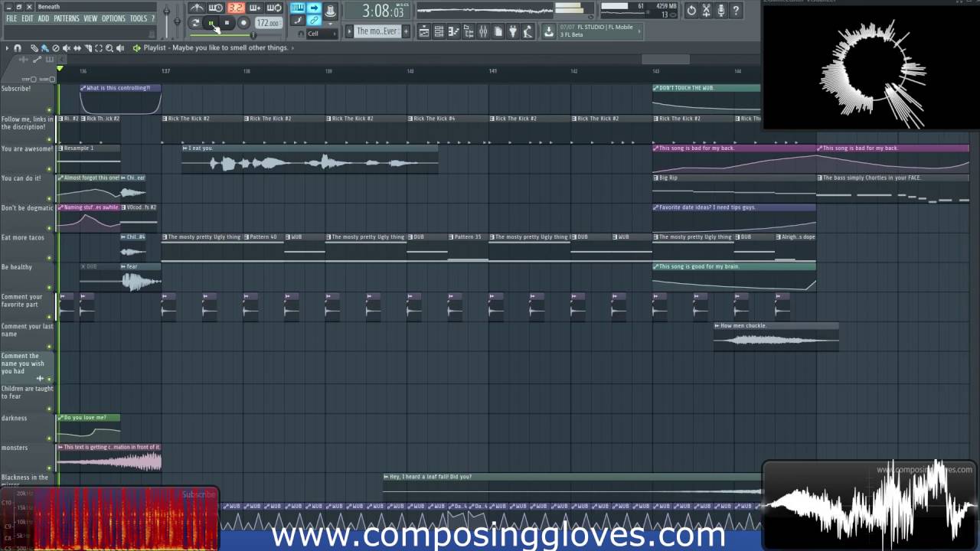980x551 pixels.
Task: Toggle loop recording
Action: 273,8
